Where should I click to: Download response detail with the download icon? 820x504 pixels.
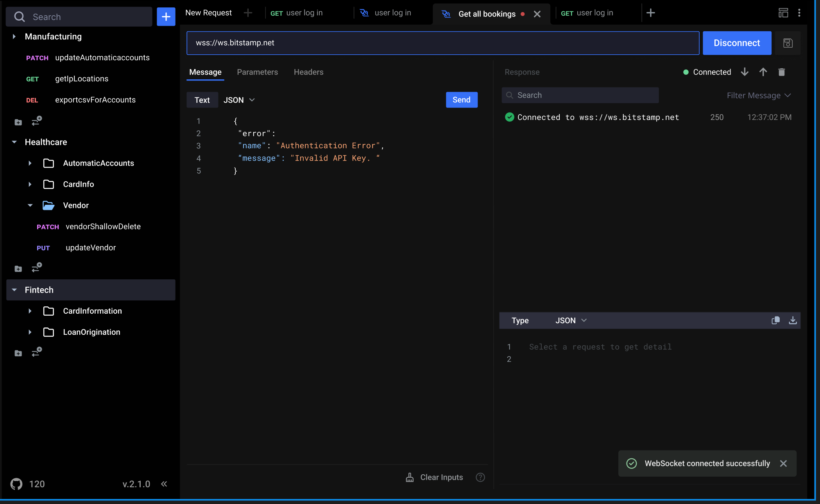pos(793,320)
